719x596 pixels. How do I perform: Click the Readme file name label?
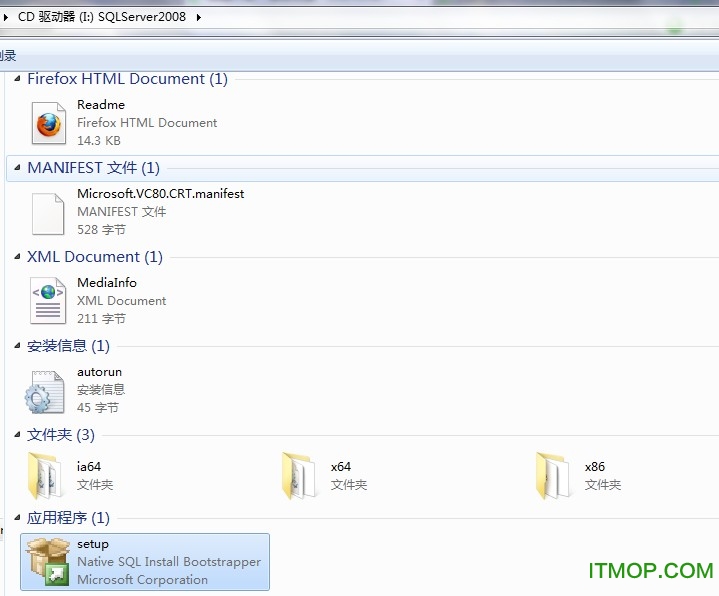click(101, 105)
